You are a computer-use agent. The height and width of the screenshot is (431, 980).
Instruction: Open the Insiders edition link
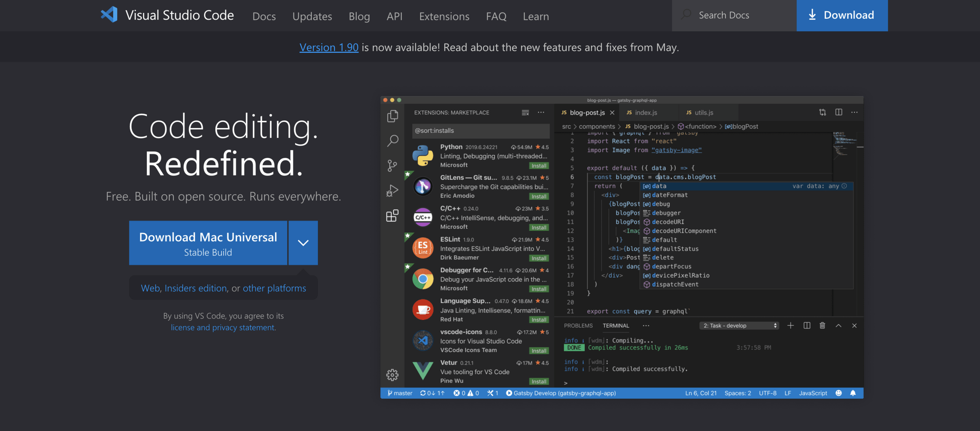196,288
